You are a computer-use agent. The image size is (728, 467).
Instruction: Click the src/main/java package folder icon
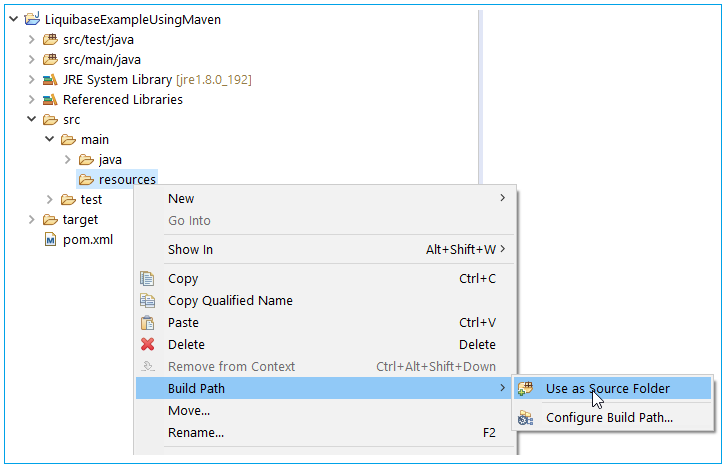(50, 59)
